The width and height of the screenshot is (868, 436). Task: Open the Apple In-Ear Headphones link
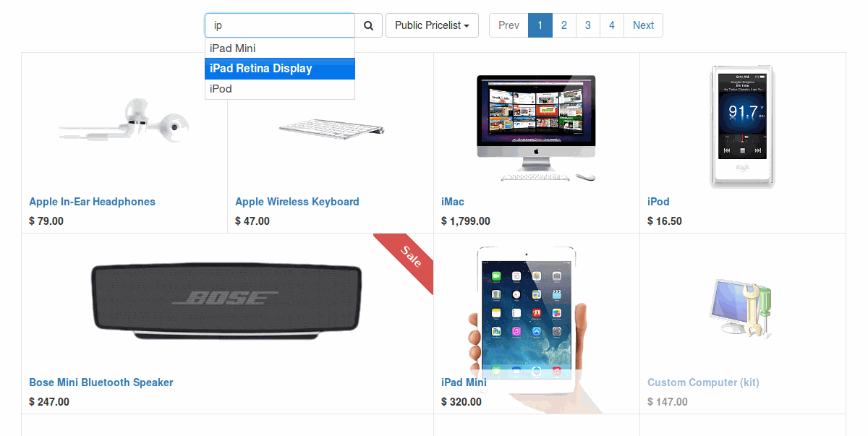pyautogui.click(x=92, y=202)
